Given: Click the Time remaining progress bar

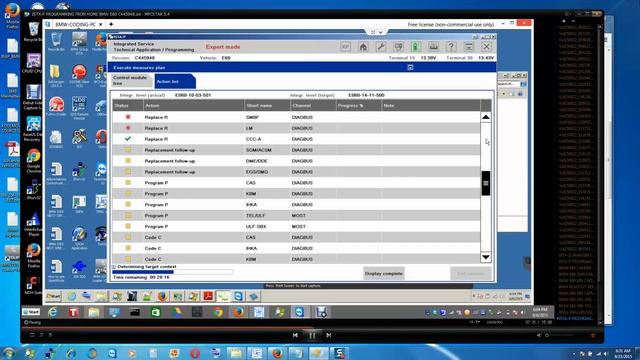Looking at the screenshot, I should (x=172, y=272).
